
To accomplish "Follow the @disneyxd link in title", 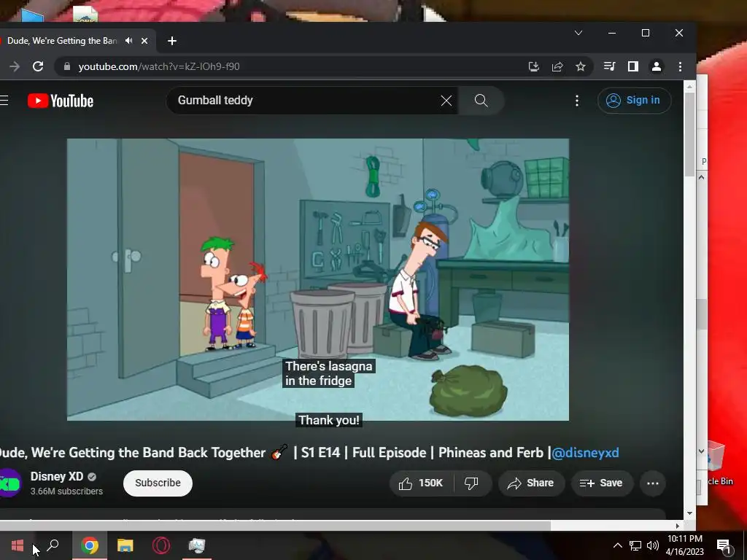I will coord(585,452).
